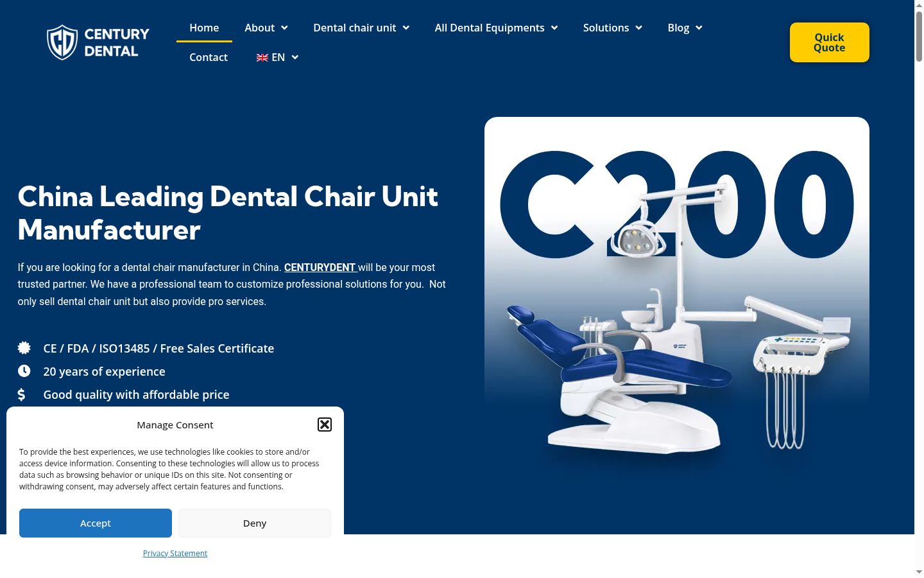The image size is (924, 578).
Task: Go to the Home menu item
Action: click(x=204, y=28)
